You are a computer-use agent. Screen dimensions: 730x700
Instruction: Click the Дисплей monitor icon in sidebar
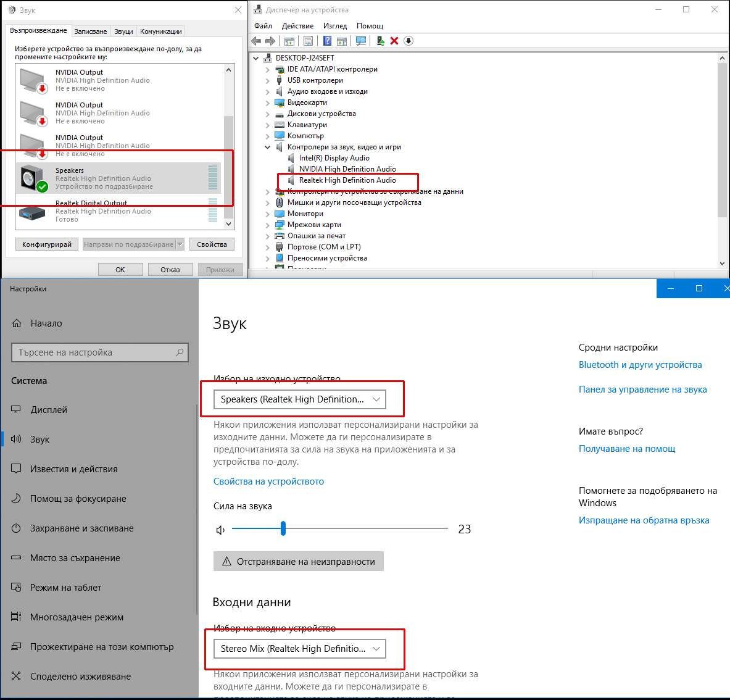[16, 409]
